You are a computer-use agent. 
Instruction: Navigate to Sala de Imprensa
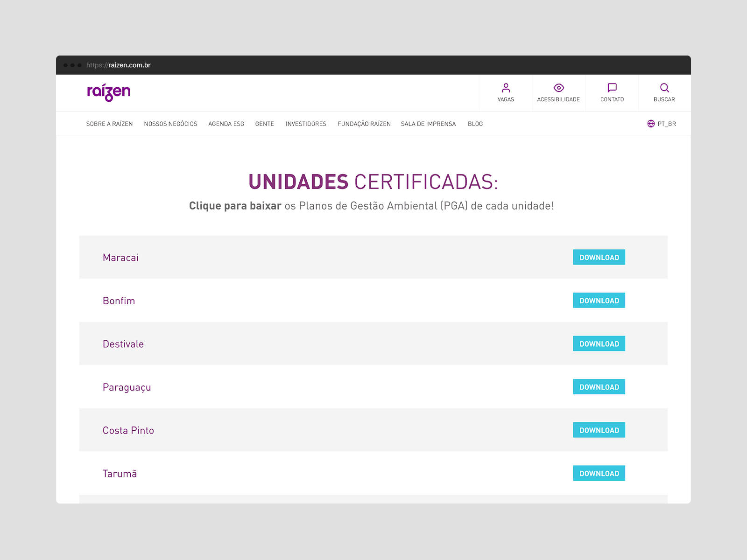(x=428, y=124)
